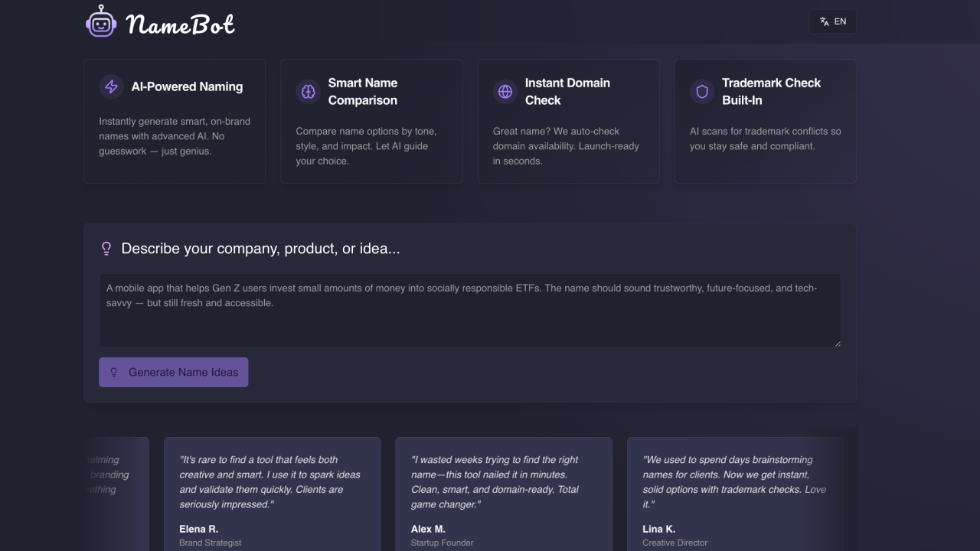980x551 pixels.
Task: Select the Trademark Check Built-In card title
Action: [x=771, y=92]
